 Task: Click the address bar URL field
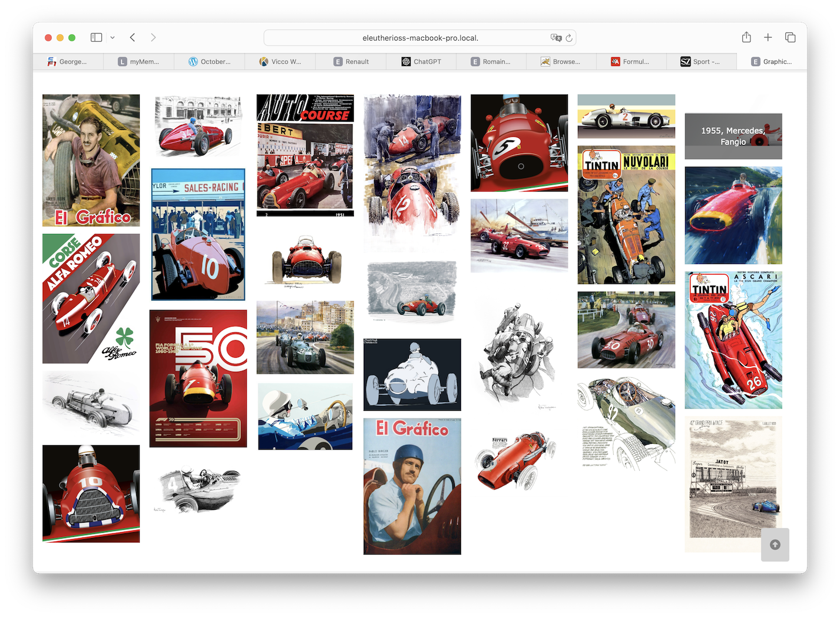420,38
